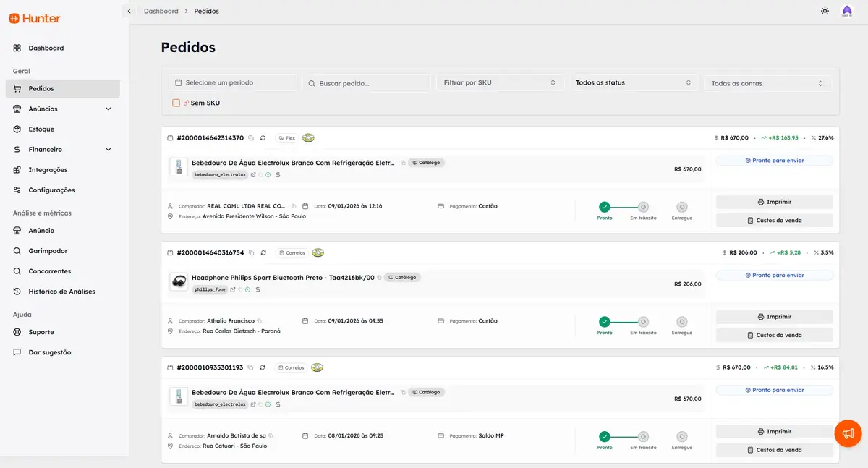This screenshot has width=868, height=468.
Task: Open Anúncio under Análise e métricas
Action: coord(62,230)
